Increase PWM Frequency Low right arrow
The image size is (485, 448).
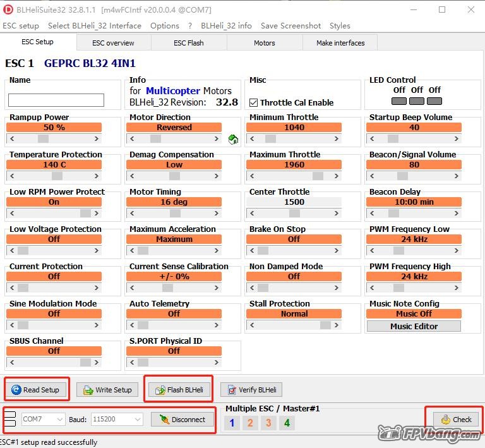[x=456, y=251]
